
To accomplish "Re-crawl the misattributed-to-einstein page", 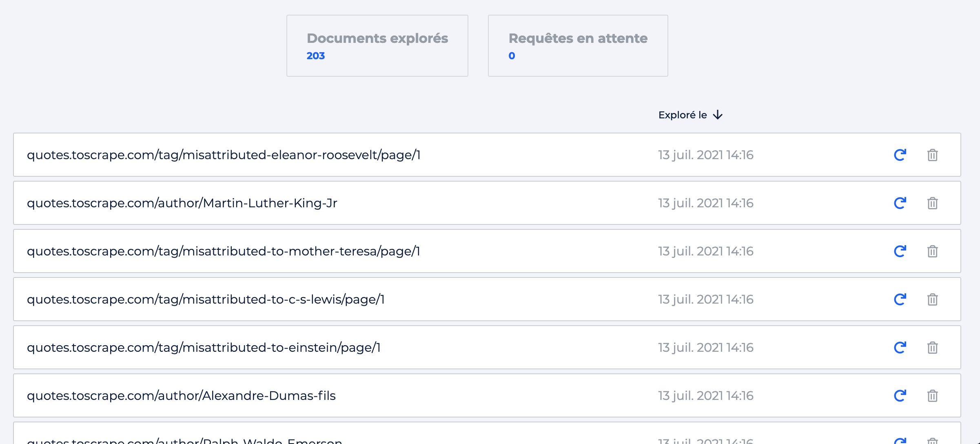I will point(900,348).
